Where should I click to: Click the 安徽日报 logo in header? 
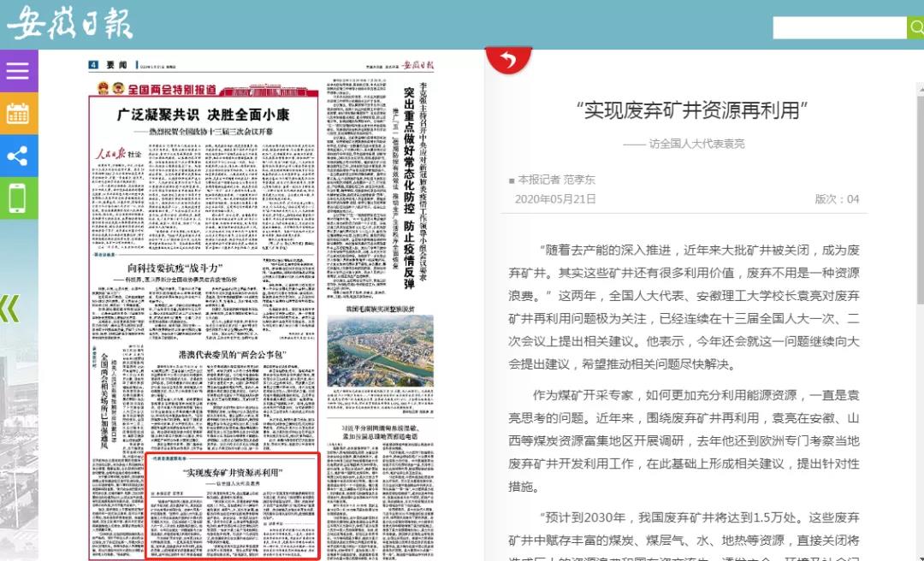coord(70,25)
